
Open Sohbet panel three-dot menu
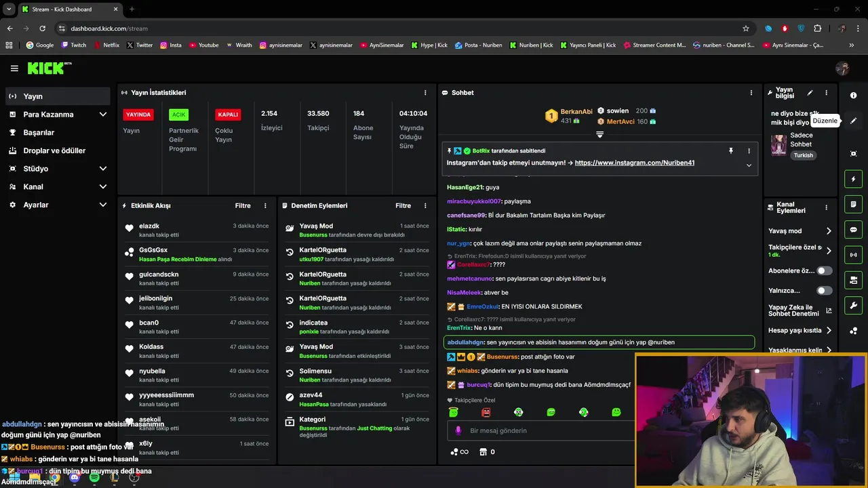pyautogui.click(x=751, y=93)
